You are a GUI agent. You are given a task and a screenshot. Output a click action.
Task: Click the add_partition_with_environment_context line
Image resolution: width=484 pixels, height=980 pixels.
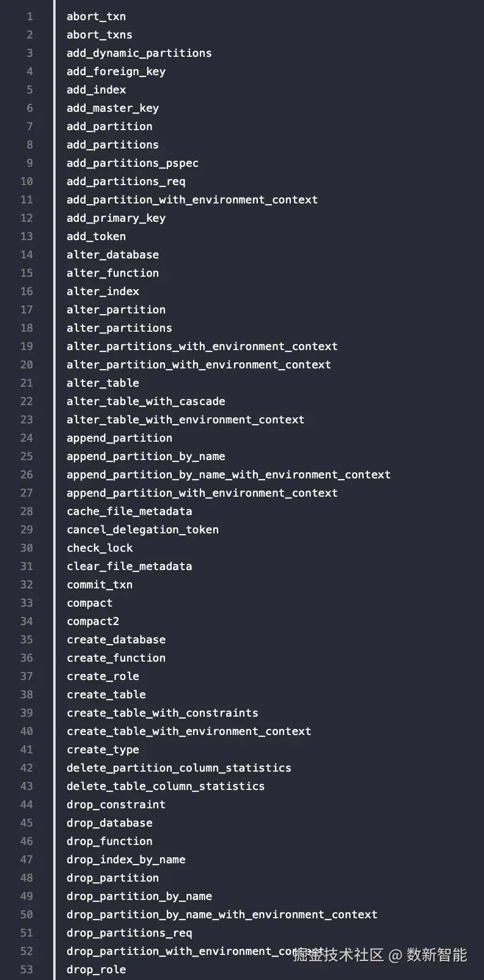(192, 200)
